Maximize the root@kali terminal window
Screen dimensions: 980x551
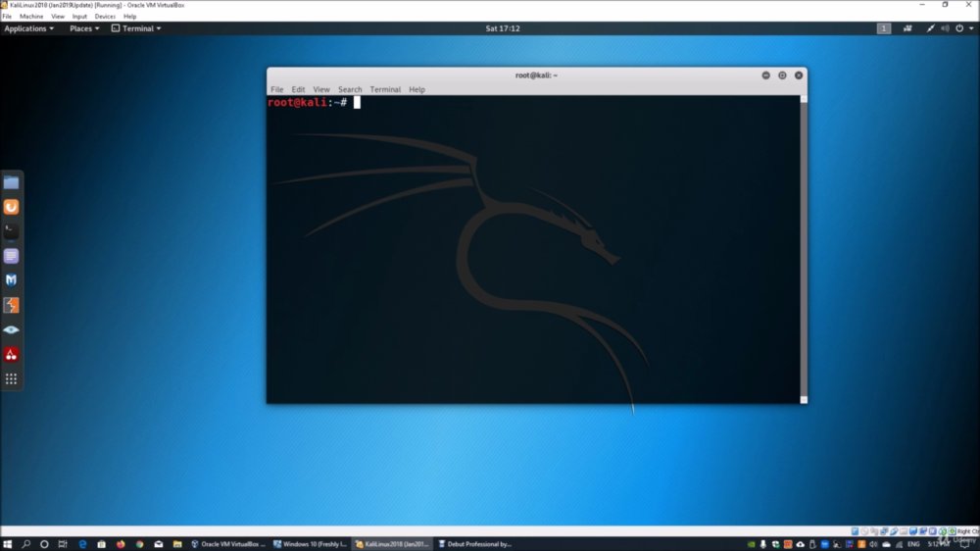pyautogui.click(x=782, y=75)
